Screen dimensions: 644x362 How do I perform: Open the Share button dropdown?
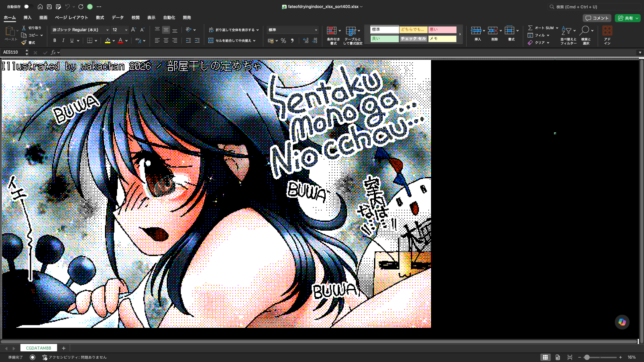[x=637, y=18]
